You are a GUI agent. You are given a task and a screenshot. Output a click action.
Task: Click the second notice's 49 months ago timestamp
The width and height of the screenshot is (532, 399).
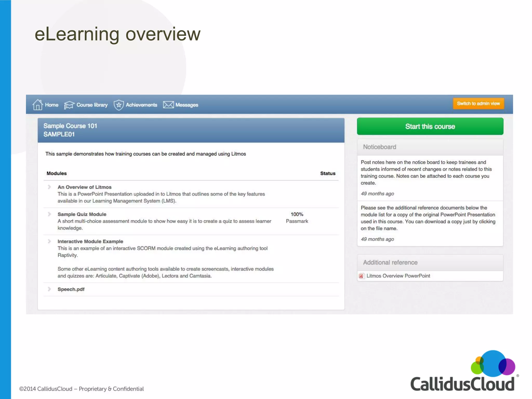pos(377,239)
